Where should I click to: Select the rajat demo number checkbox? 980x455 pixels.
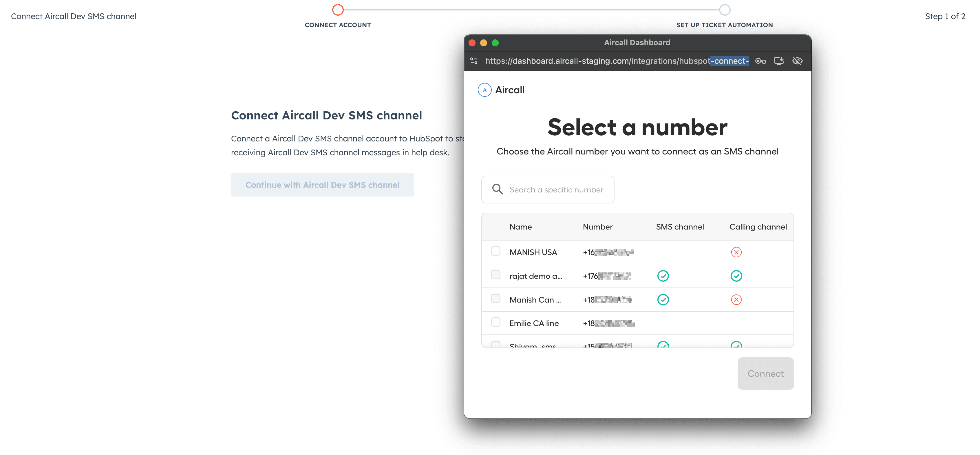coord(495,275)
